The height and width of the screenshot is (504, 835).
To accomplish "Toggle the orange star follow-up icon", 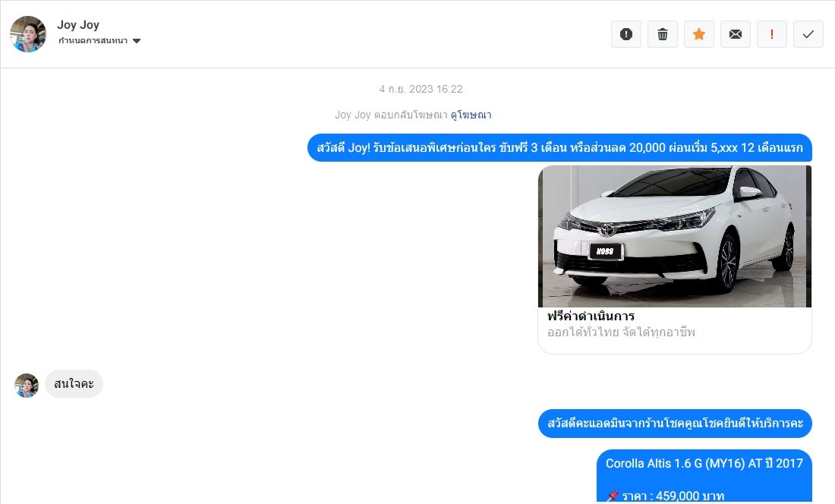I will pos(698,34).
